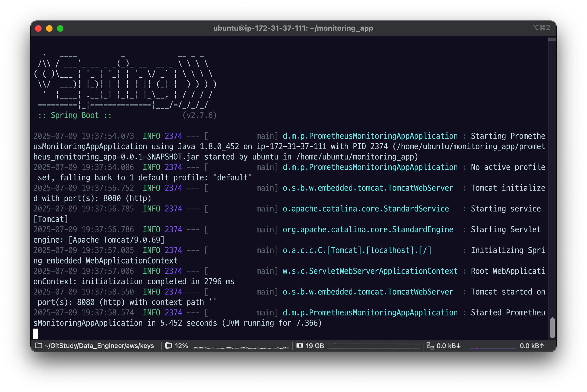Click the CPU usage sparkline graph
Image resolution: width=587 pixels, height=392 pixels.
[x=241, y=347]
